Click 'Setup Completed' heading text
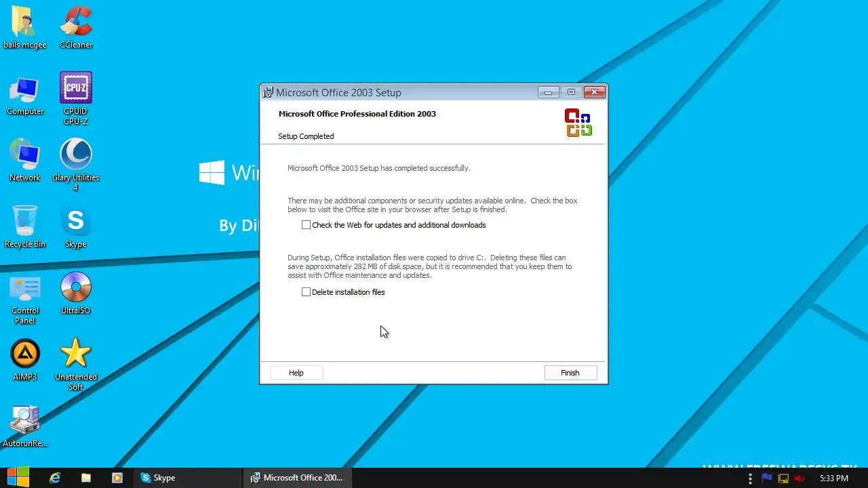Screen dimensions: 868x488 point(306,136)
